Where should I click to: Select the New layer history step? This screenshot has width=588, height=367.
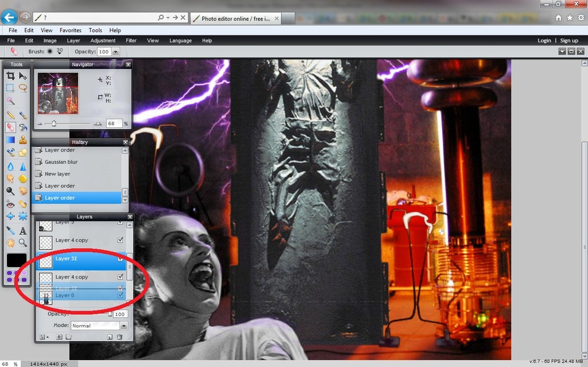coord(78,174)
